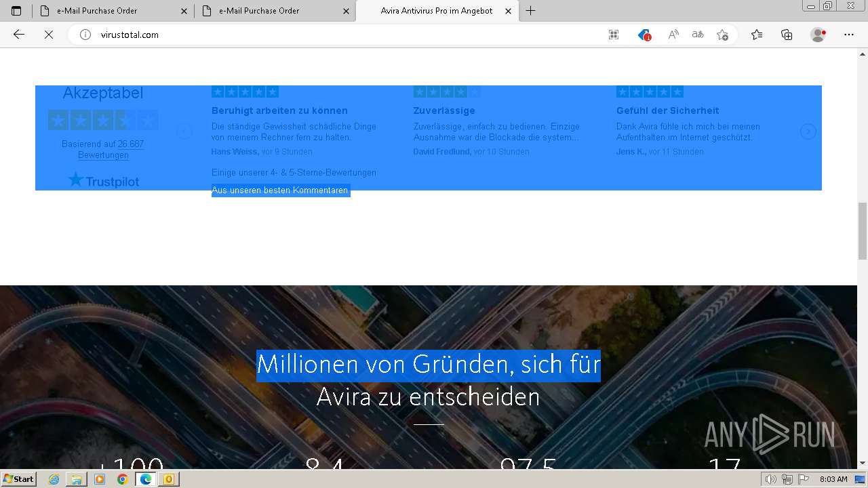This screenshot has width=868, height=488.
Task: Close the first e-Mail Purchase Order tab
Action: pyautogui.click(x=184, y=11)
